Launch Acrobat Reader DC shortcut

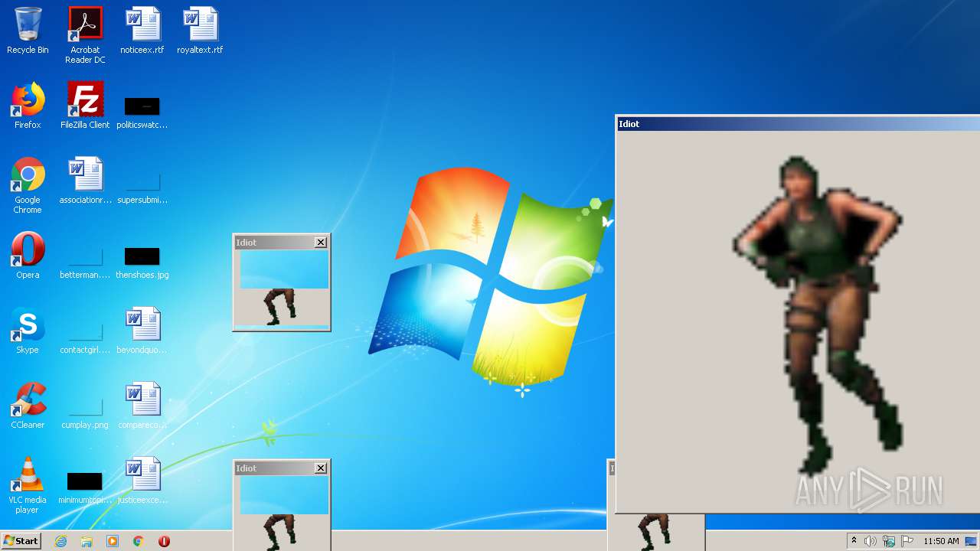[85, 35]
